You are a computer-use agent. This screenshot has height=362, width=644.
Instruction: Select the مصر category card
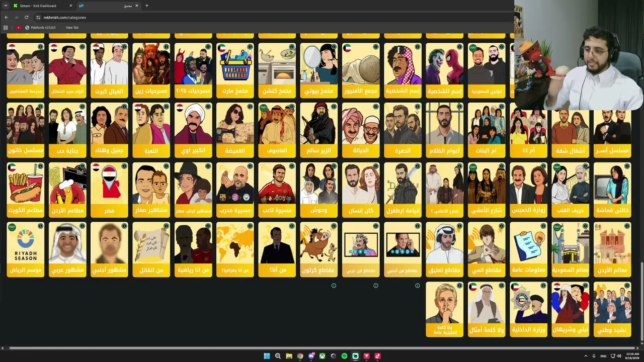coord(109,190)
